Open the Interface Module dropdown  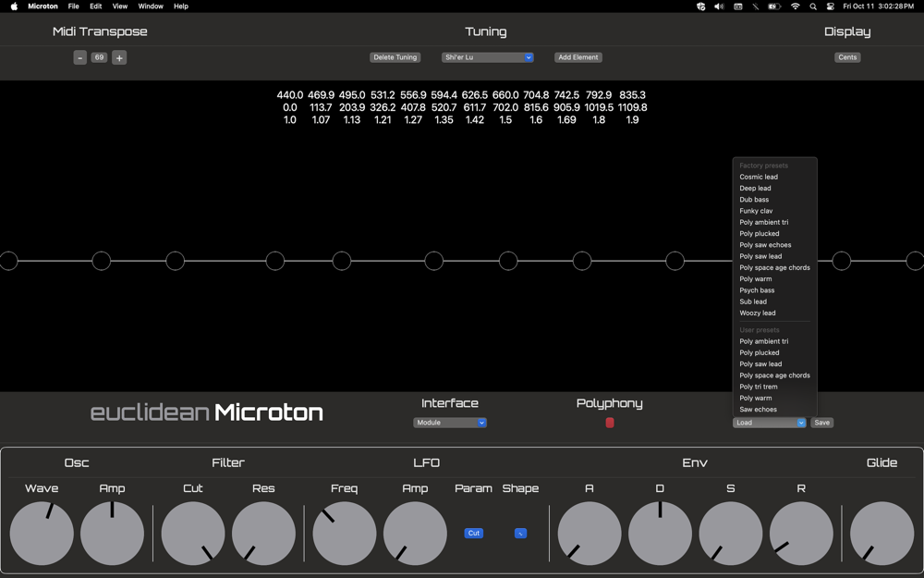450,423
